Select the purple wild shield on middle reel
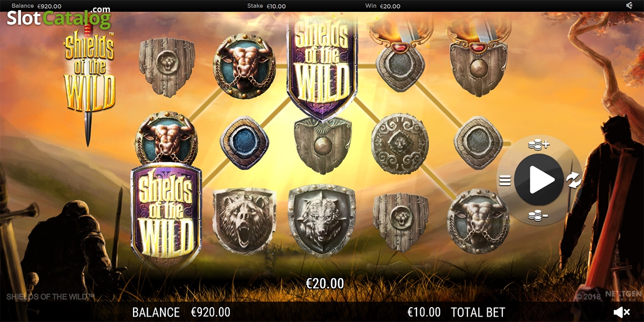This screenshot has height=322, width=644. (x=322, y=64)
